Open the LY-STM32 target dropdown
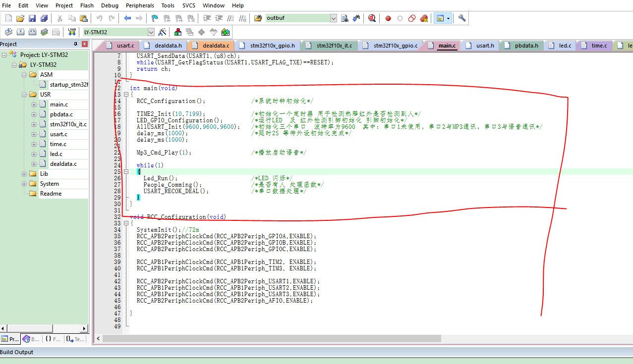The image size is (633, 364). pos(151,32)
